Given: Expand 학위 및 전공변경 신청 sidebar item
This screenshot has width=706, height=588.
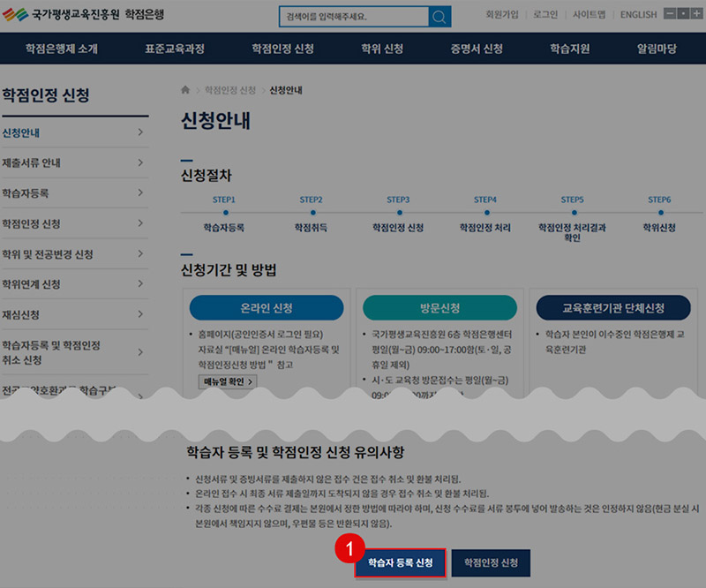Looking at the screenshot, I should [74, 254].
